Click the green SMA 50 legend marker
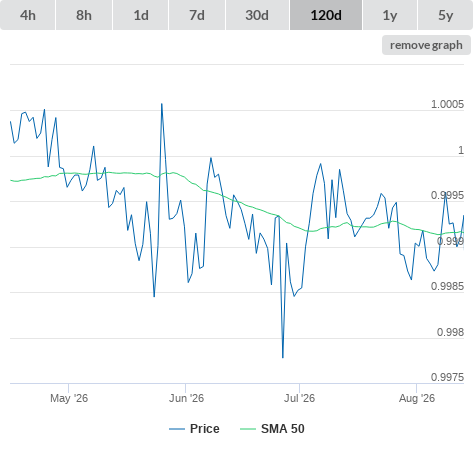The image size is (474, 455). (248, 429)
